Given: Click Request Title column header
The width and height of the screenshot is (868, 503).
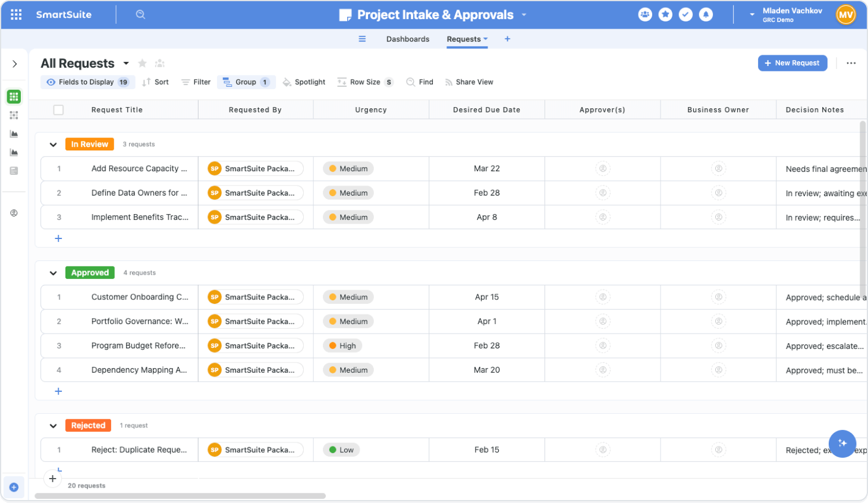Looking at the screenshot, I should (x=117, y=110).
